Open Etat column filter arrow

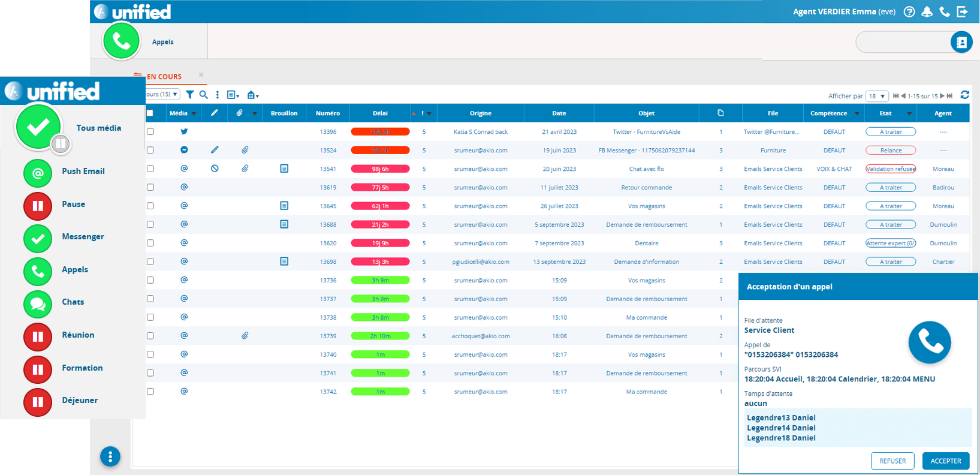tap(909, 114)
